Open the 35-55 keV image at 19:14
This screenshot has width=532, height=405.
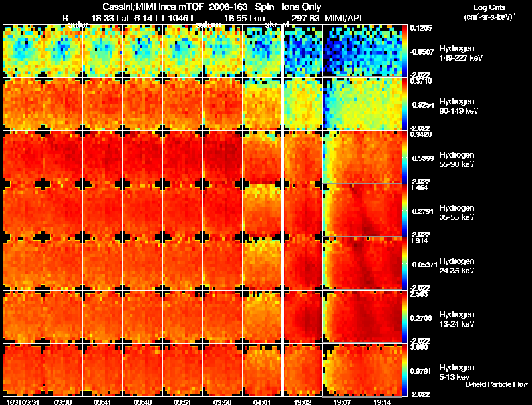coord(382,210)
